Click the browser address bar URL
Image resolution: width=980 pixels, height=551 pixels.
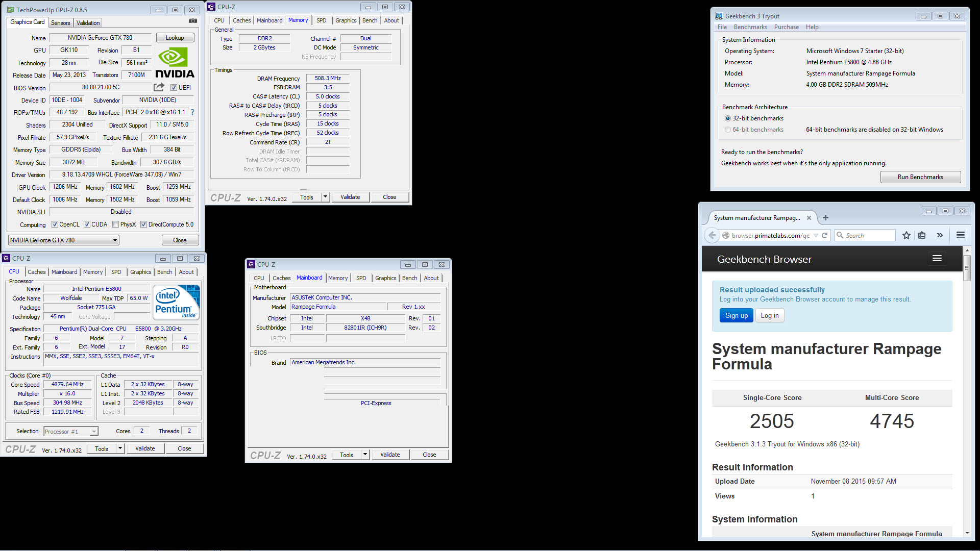770,235
